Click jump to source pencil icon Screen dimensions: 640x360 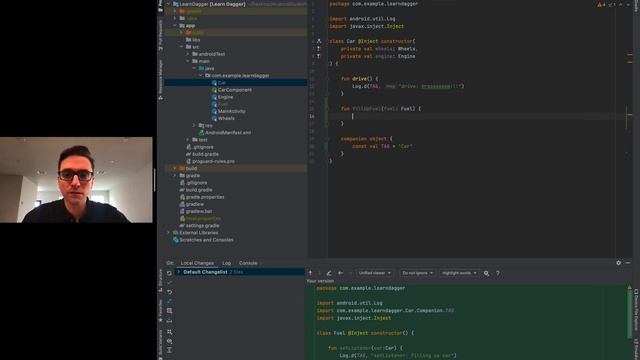[329, 273]
